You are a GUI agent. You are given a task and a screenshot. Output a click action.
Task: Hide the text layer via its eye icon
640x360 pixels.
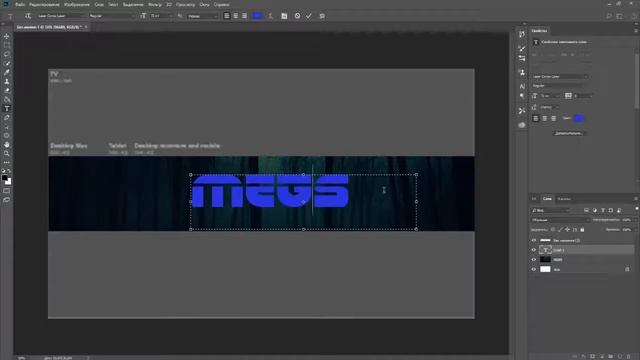pos(533,250)
